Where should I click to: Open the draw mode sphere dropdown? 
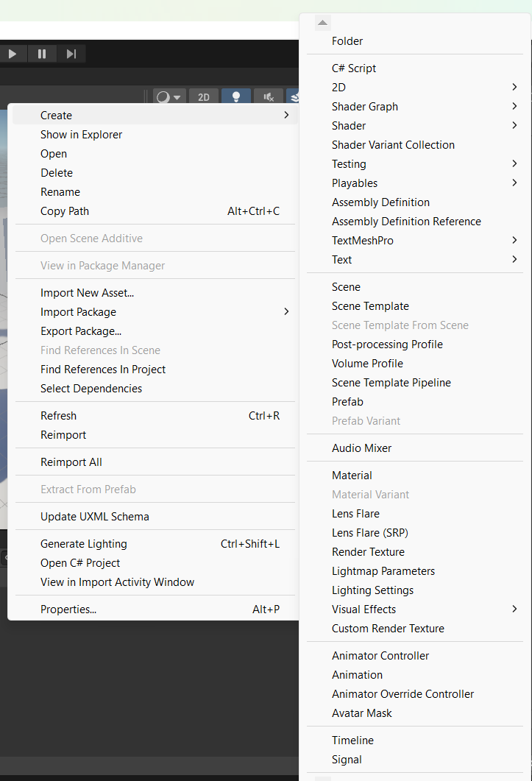[x=169, y=97]
